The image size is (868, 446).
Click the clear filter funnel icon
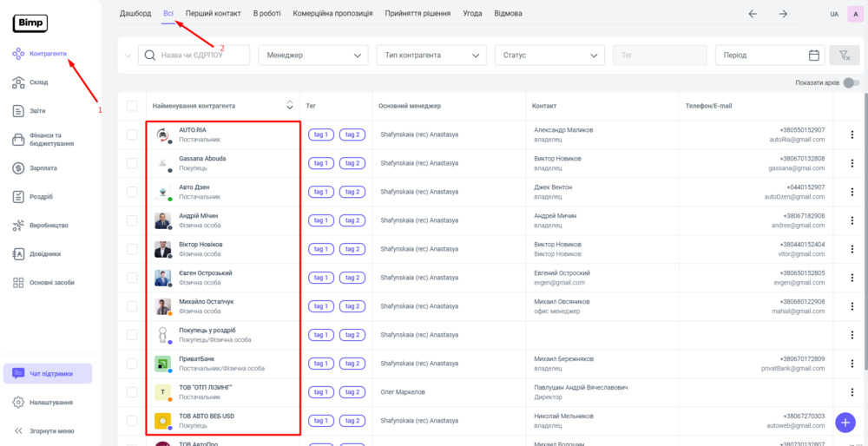(844, 56)
